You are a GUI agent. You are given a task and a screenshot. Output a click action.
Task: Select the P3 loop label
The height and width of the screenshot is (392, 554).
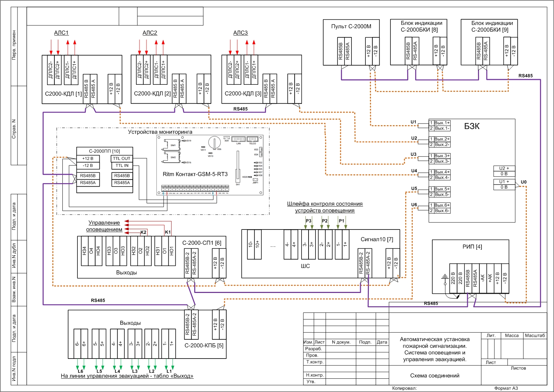(309, 221)
